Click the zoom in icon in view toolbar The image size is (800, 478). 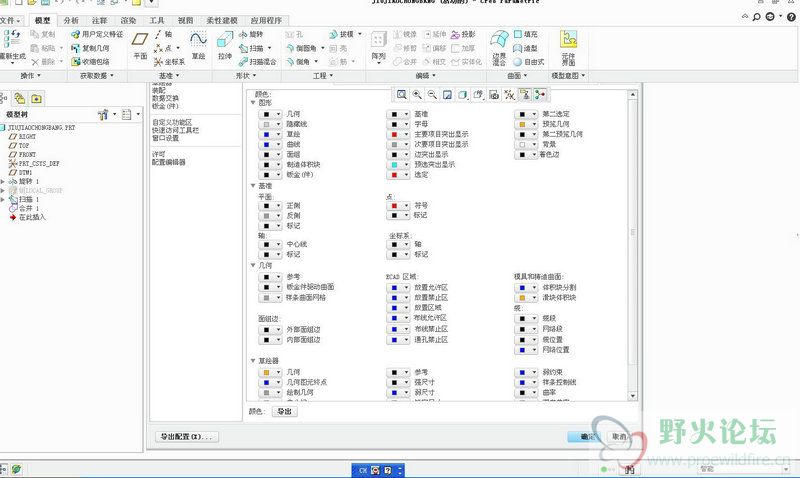[417, 94]
